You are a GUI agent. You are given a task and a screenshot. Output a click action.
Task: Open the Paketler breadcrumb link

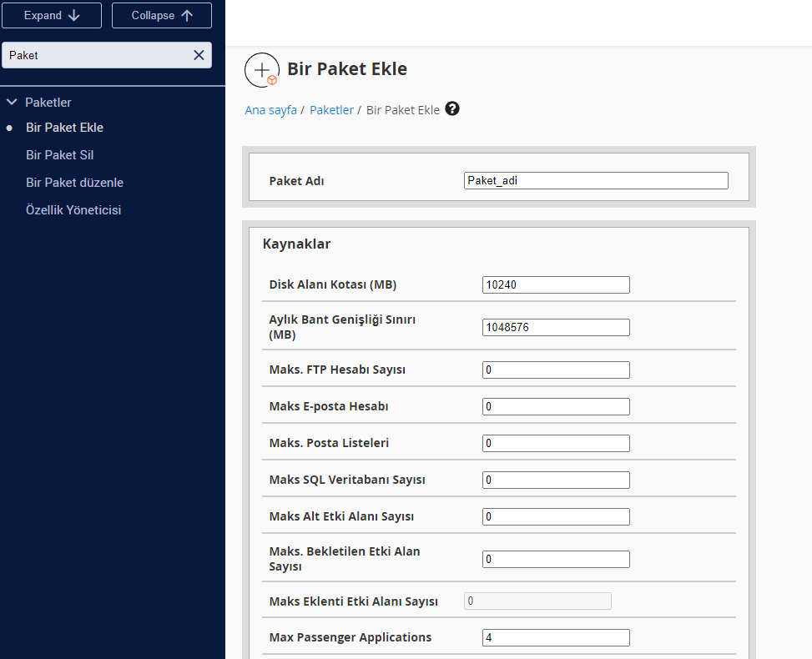tap(331, 110)
